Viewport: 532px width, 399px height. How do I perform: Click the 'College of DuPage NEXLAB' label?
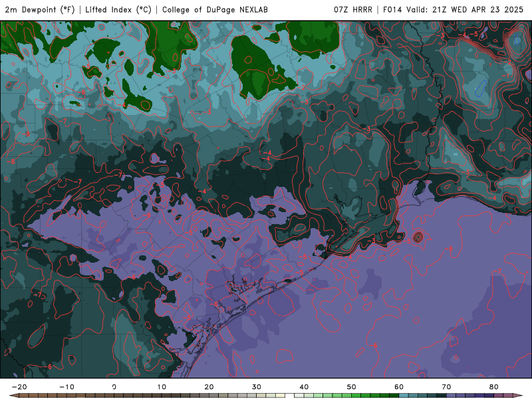pos(215,10)
